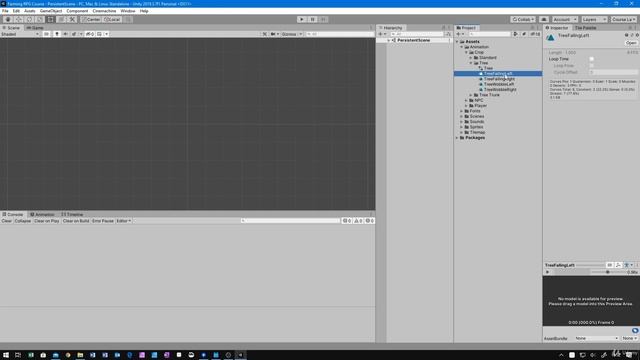Select the Move tool in toolbar
The width and height of the screenshot is (640, 360).
[x=18, y=20]
